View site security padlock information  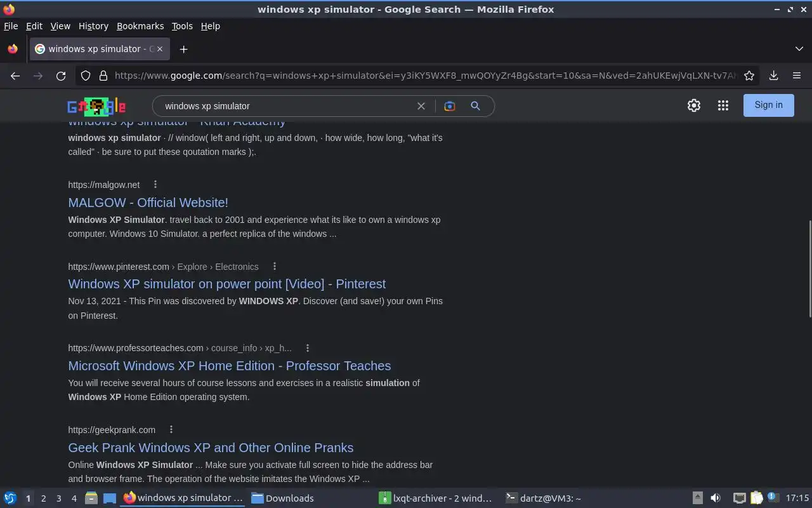(x=103, y=76)
